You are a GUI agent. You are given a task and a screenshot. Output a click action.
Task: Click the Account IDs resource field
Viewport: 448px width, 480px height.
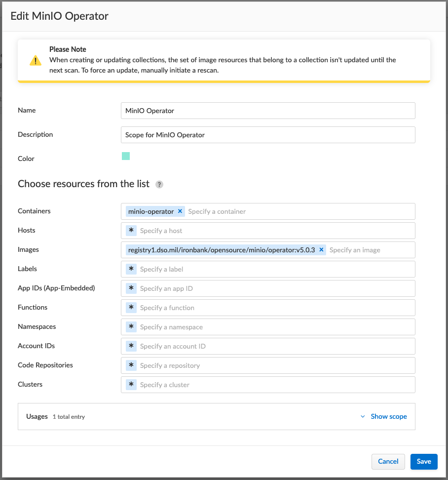click(276, 346)
